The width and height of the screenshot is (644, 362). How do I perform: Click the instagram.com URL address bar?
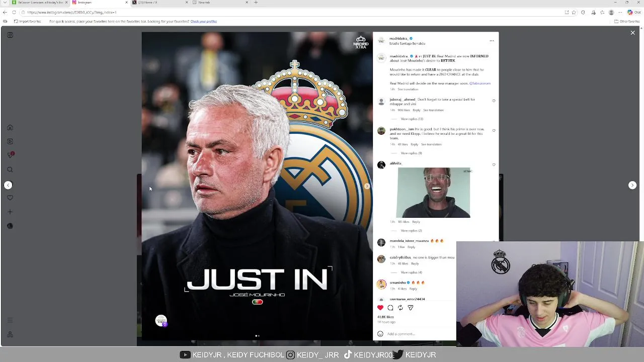pyautogui.click(x=292, y=13)
